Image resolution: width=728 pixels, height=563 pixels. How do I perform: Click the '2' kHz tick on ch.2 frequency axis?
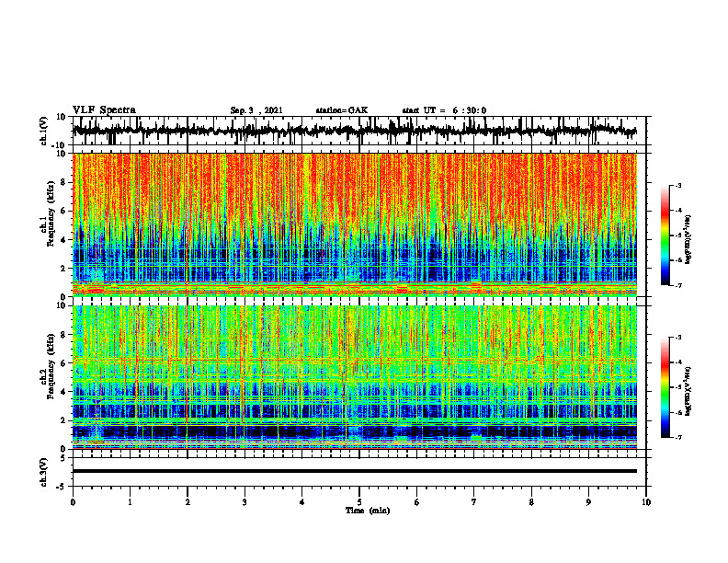pos(64,420)
